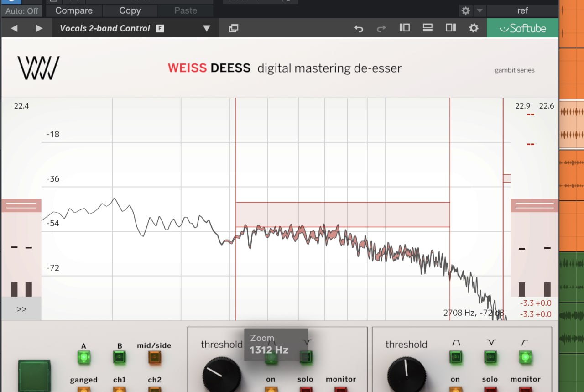Select the bandpass filter LED in second band
The image size is (584, 392).
point(455,357)
